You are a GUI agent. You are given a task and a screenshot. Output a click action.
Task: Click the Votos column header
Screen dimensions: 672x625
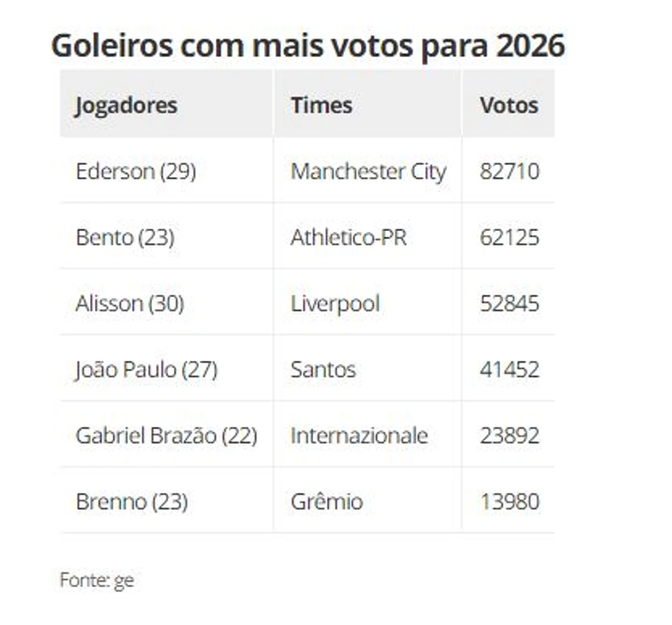(x=509, y=105)
